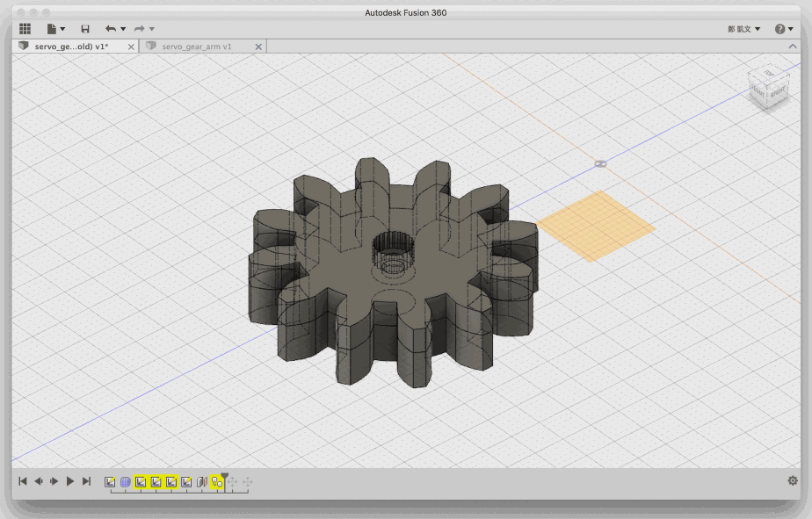This screenshot has width=812, height=519.
Task: Select the yellow-highlighted pattern feature in timeline
Action: pos(217,482)
